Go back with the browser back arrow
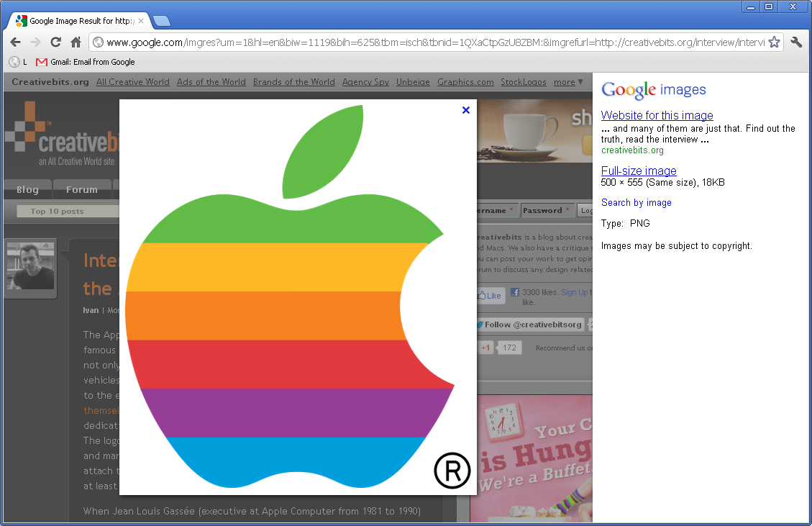Screen dimensions: 812x526 pos(16,42)
